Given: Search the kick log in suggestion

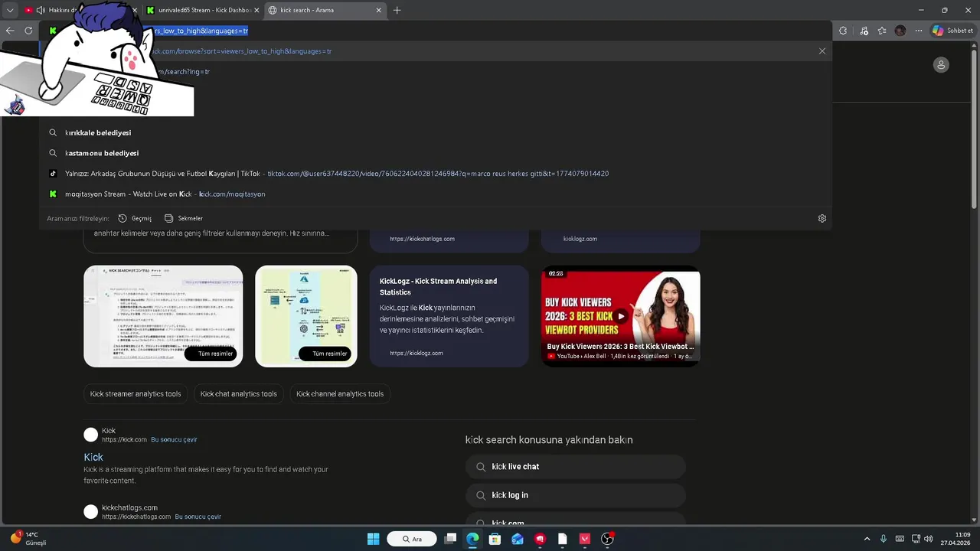Looking at the screenshot, I should pos(576,495).
